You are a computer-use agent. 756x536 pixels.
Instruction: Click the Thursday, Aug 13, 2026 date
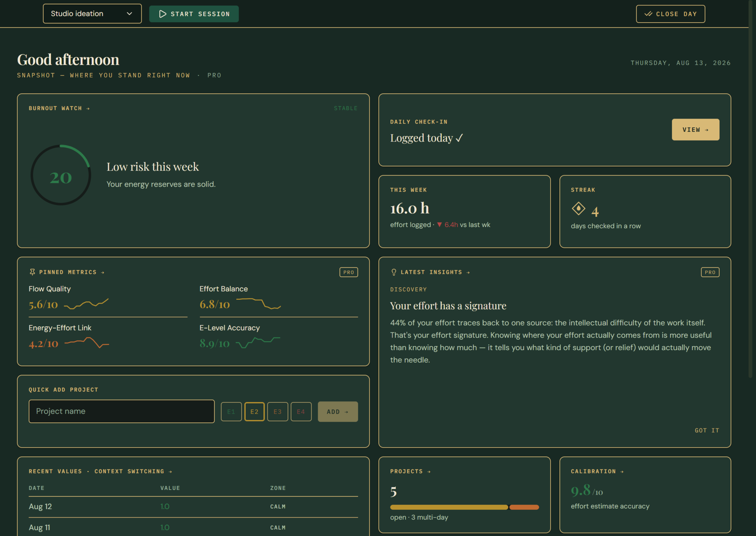point(680,63)
